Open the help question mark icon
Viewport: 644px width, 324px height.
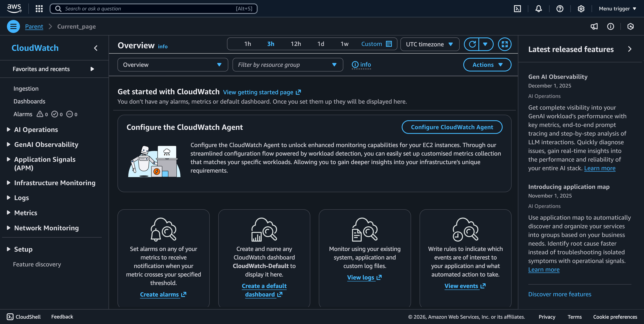560,8
